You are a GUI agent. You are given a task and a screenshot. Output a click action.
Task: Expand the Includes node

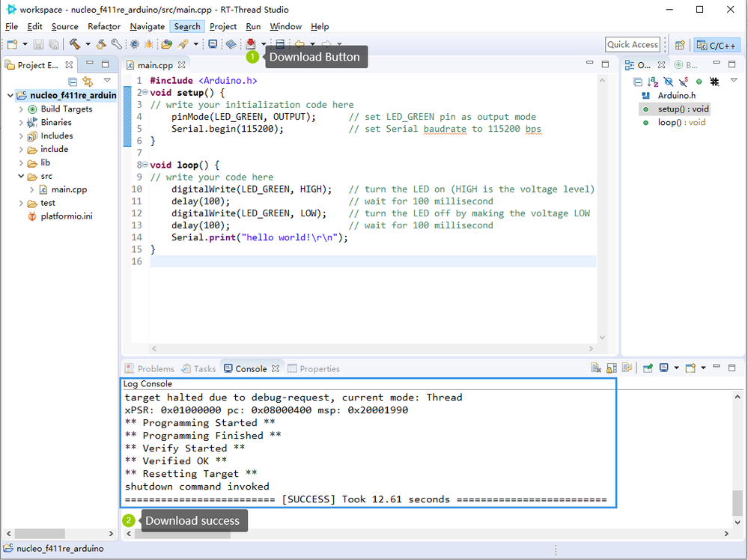[x=21, y=136]
